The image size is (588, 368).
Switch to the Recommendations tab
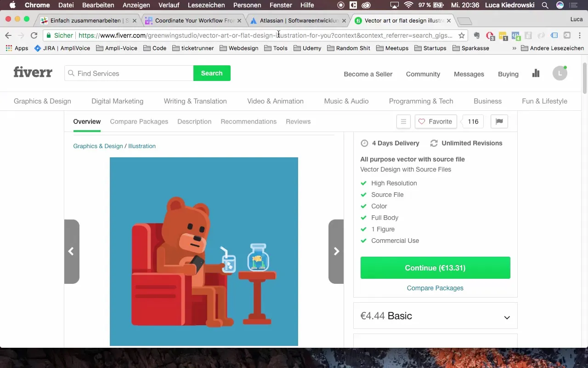pyautogui.click(x=249, y=121)
